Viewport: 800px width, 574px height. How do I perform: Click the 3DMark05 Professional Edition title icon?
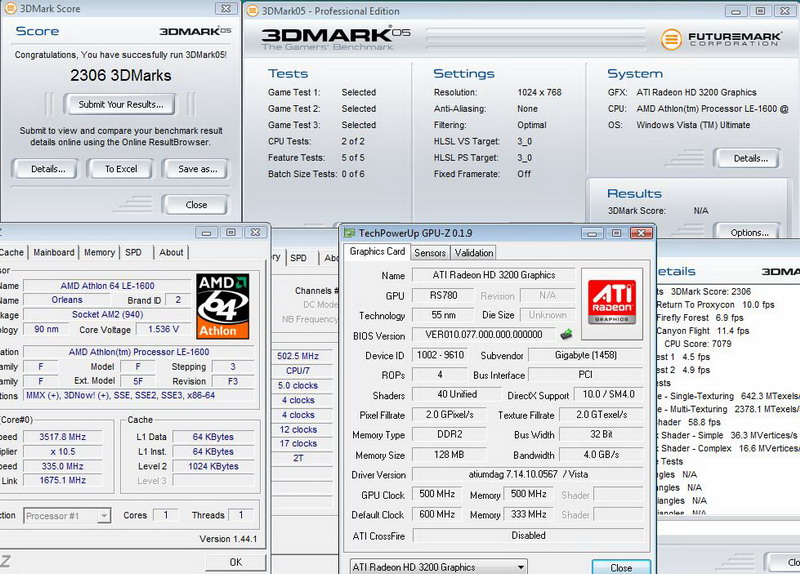click(x=252, y=11)
